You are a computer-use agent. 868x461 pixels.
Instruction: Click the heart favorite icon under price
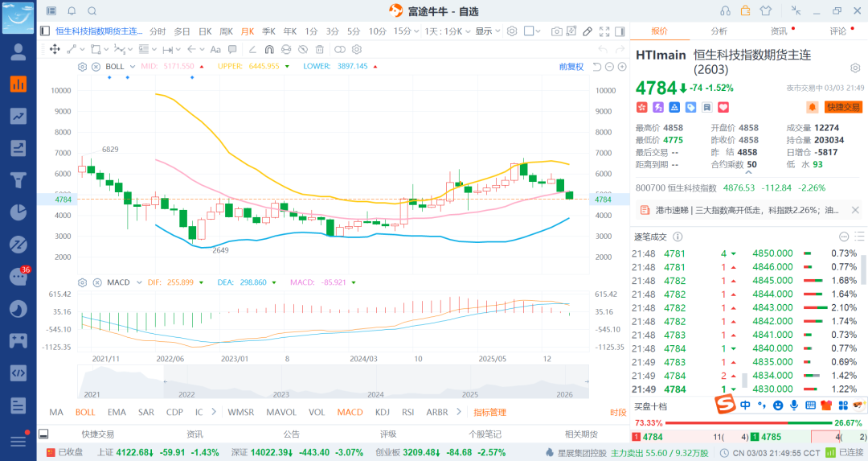(x=723, y=107)
